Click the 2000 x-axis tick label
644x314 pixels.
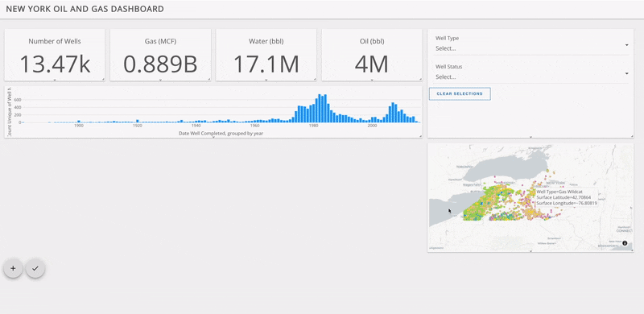[x=372, y=126]
